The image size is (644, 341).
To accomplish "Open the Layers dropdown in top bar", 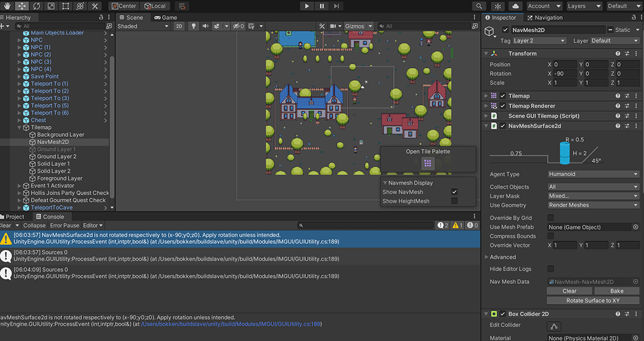I will click(583, 6).
